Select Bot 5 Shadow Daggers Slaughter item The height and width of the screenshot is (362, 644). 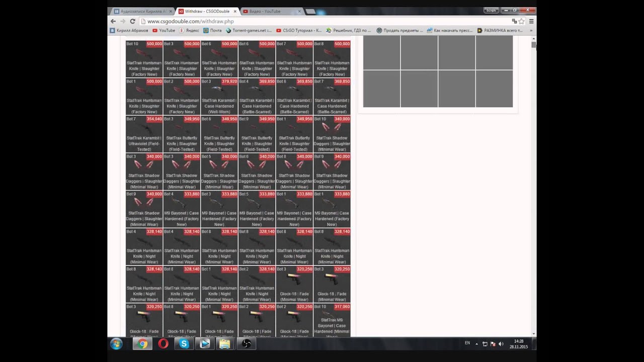click(219, 171)
